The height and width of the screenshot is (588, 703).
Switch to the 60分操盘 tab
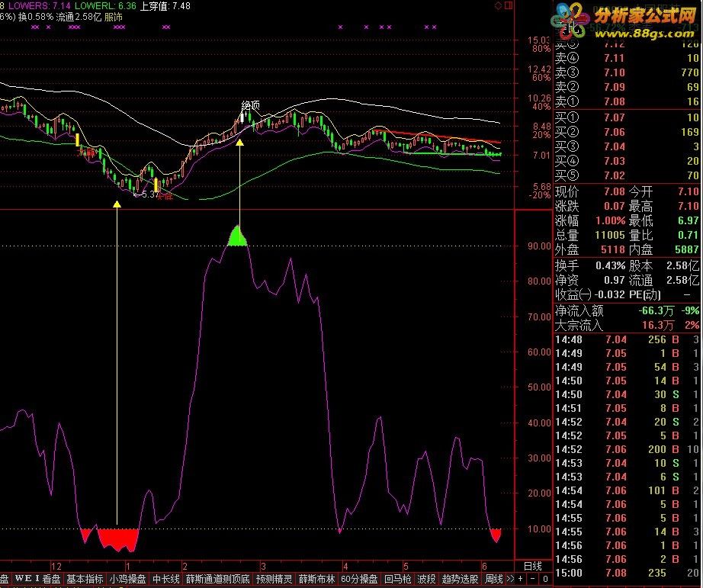coord(360,579)
